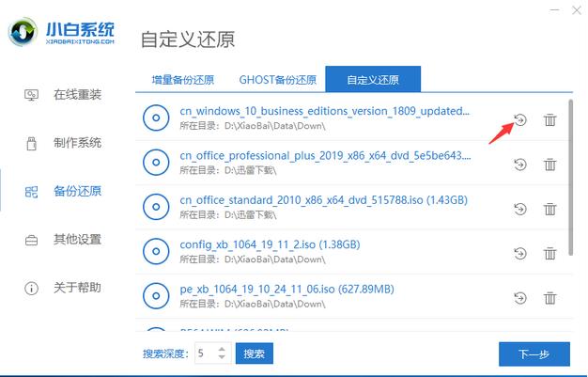Screen dimensions: 588x377
Task: Click restore icon for cn_windows_10_business_editions
Action: (520, 119)
